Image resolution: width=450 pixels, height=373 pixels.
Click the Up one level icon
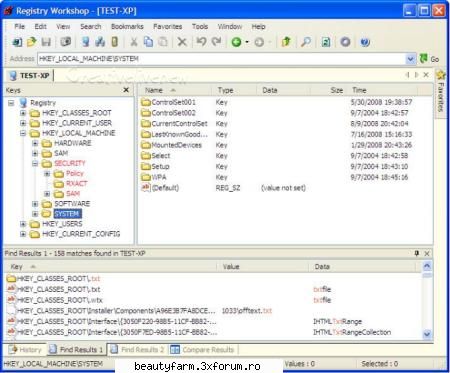coord(286,42)
